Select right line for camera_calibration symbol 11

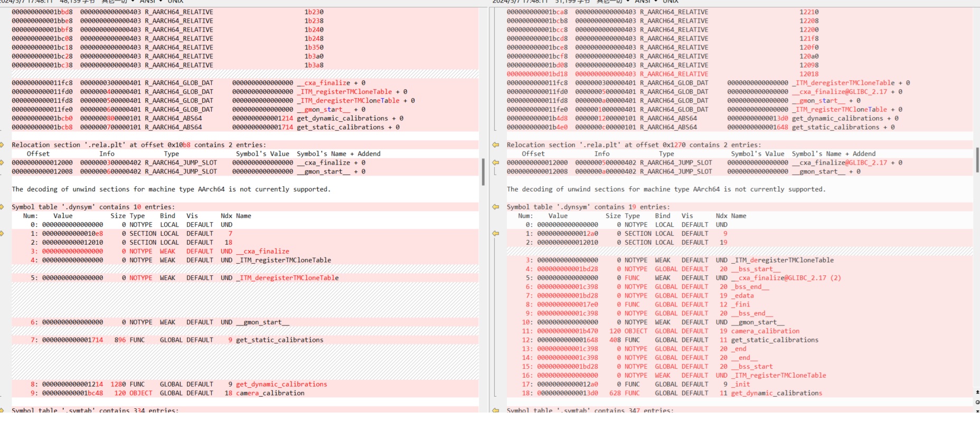coord(660,331)
